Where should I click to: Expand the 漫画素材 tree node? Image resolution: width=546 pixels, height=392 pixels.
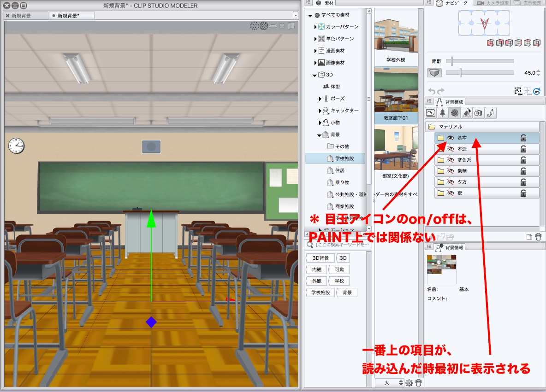tap(315, 51)
